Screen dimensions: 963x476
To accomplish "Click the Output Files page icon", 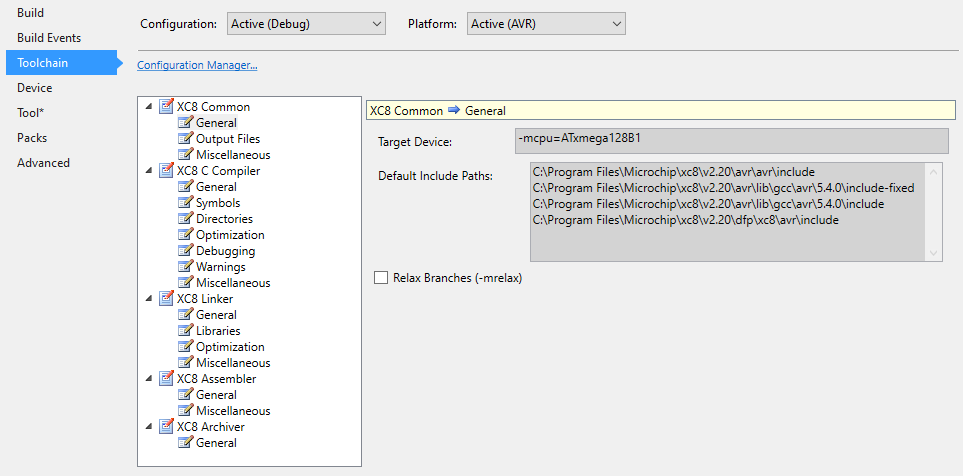I will 185,139.
